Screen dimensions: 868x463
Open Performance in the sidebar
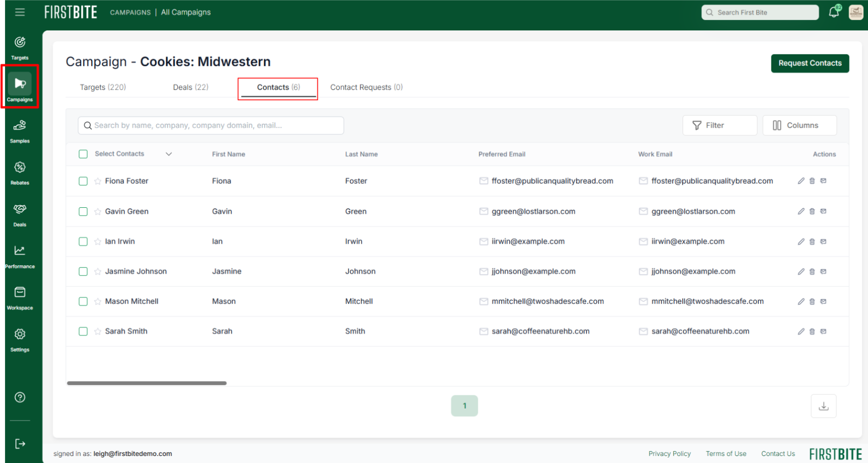pyautogui.click(x=20, y=257)
